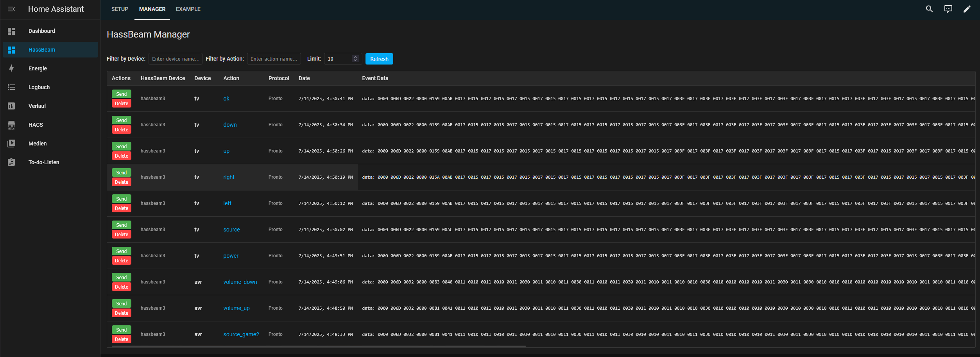This screenshot has height=357, width=980.
Task: Click the Refresh button
Action: coord(379,59)
